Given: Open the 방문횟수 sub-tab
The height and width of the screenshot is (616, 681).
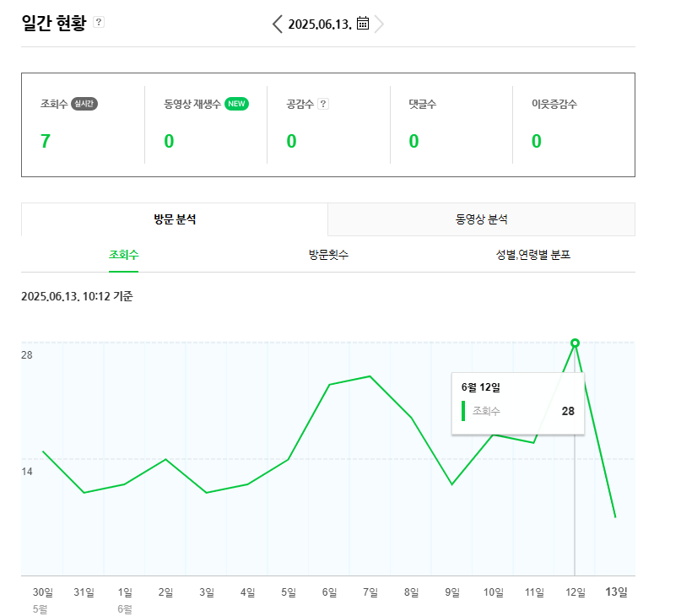Looking at the screenshot, I should [328, 255].
